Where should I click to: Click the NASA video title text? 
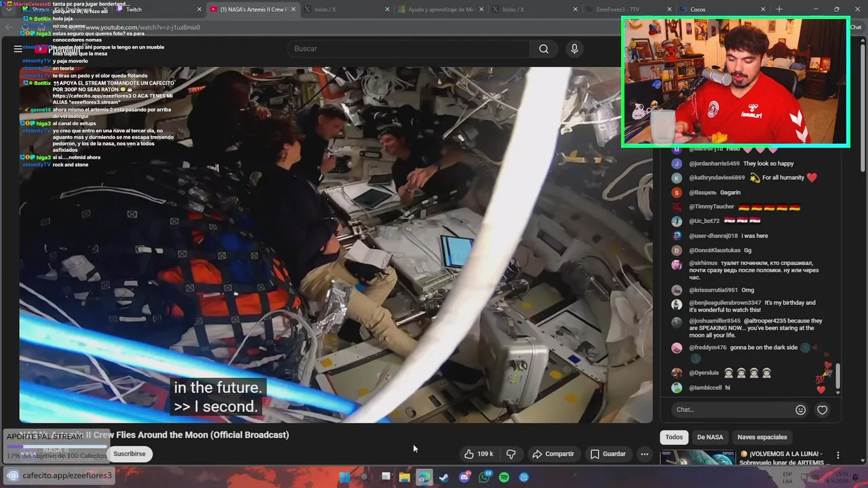tap(154, 435)
